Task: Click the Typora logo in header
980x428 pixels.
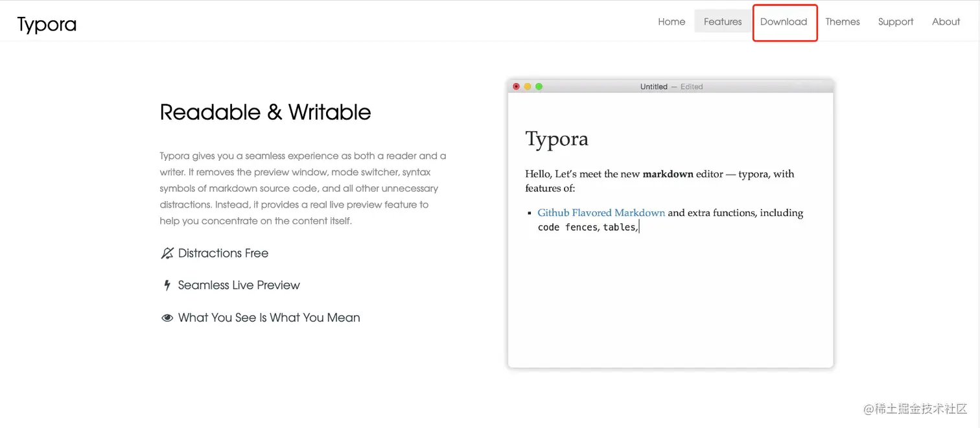Action: click(x=47, y=25)
